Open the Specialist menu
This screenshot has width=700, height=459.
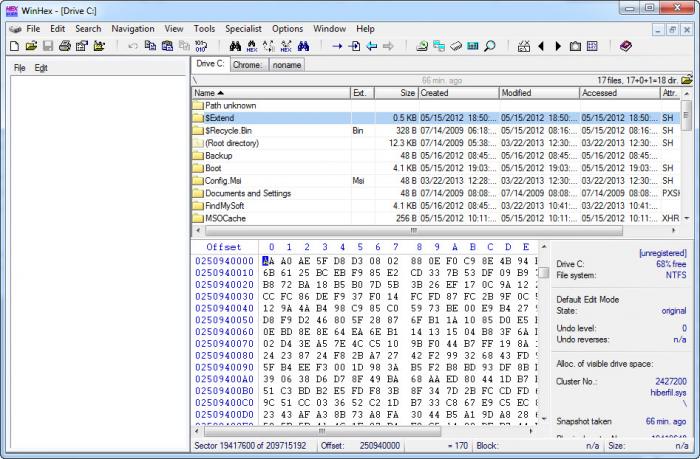point(243,29)
